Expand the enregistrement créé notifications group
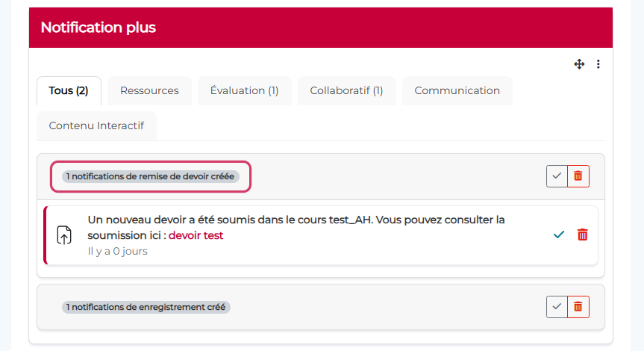The image size is (644, 351). [x=146, y=307]
